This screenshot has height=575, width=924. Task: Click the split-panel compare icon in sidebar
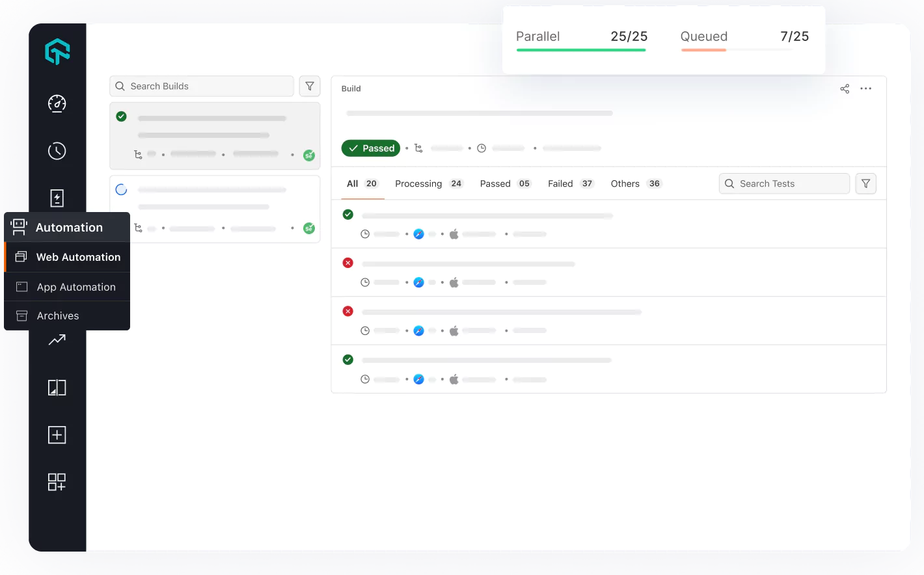(57, 388)
